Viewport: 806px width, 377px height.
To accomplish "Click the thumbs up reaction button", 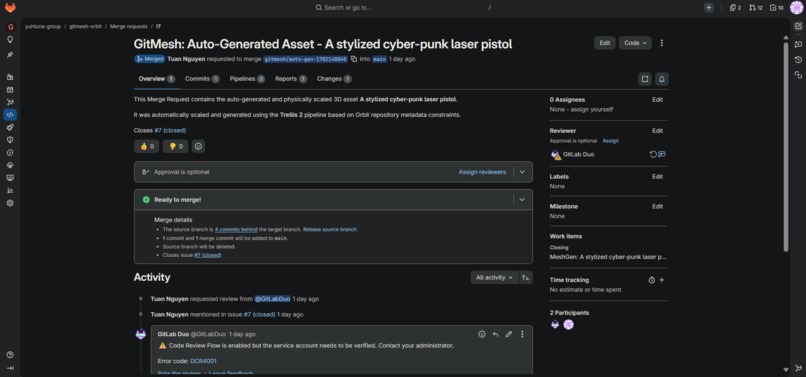I will 146,147.
